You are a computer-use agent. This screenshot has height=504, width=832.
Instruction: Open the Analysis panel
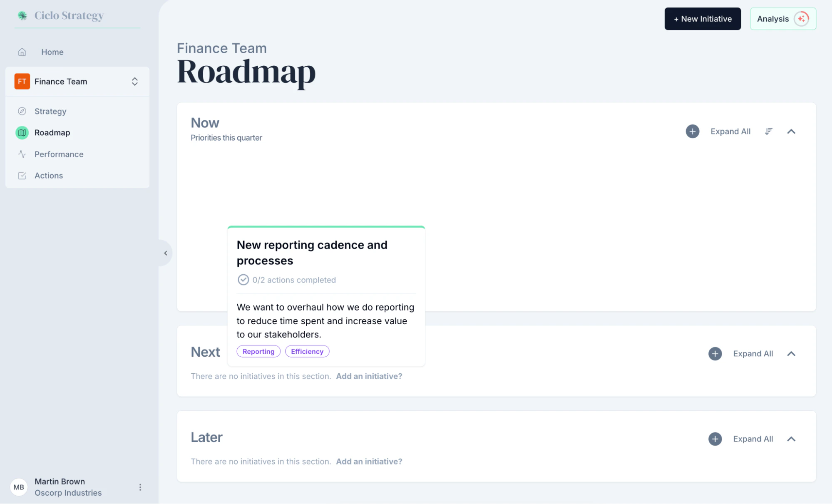tap(783, 19)
